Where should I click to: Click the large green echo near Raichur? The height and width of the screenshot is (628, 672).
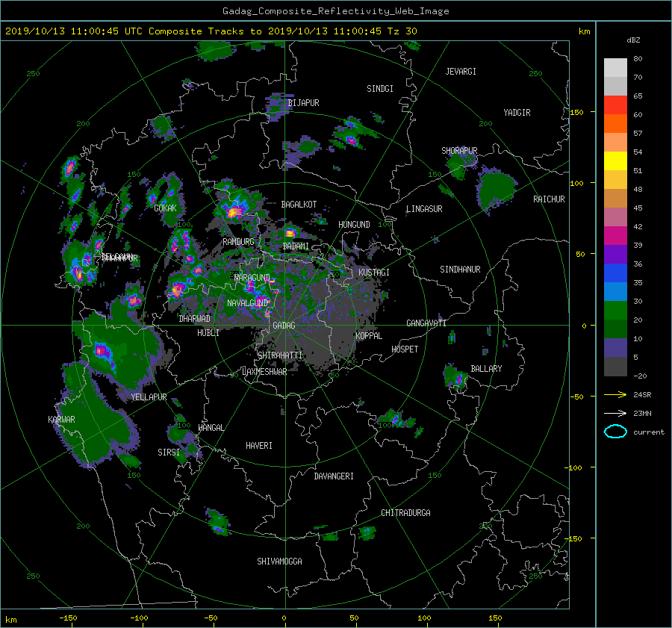[x=497, y=189]
